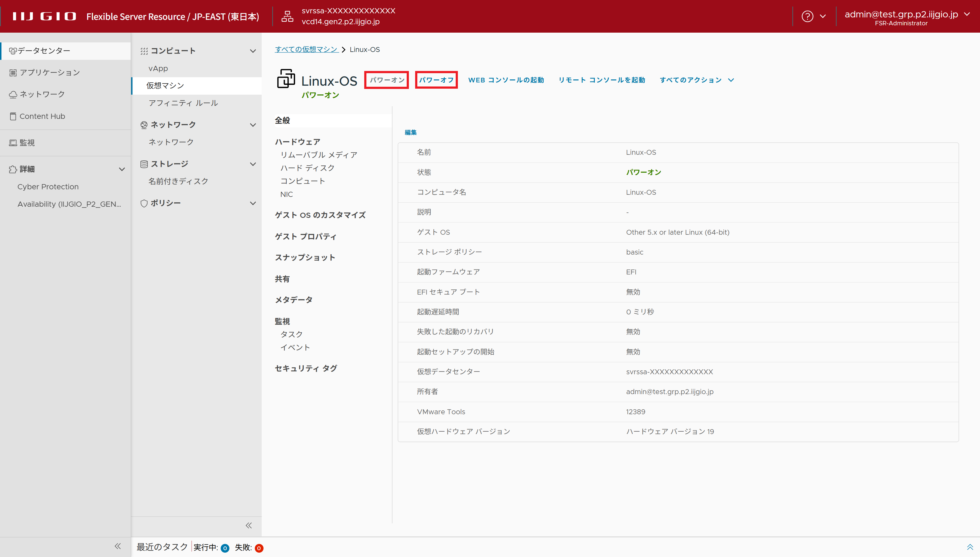This screenshot has width=980, height=557.
Task: Collapse the secondary navigation panel chevrons
Action: click(x=249, y=525)
